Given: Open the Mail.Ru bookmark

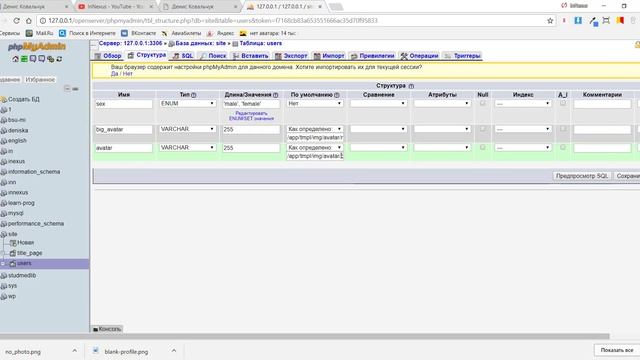Looking at the screenshot, I should pyautogui.click(x=40, y=33).
